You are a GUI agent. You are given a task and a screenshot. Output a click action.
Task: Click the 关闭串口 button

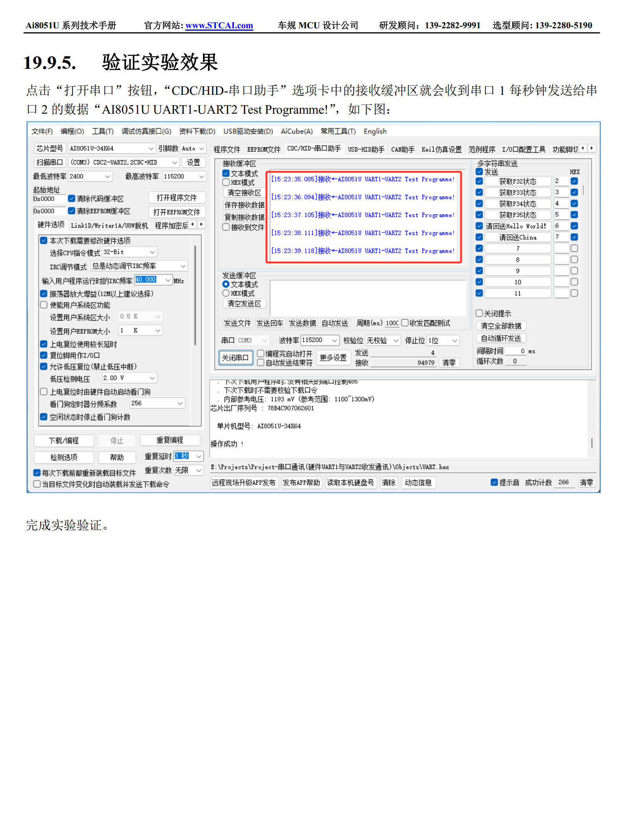click(x=236, y=358)
